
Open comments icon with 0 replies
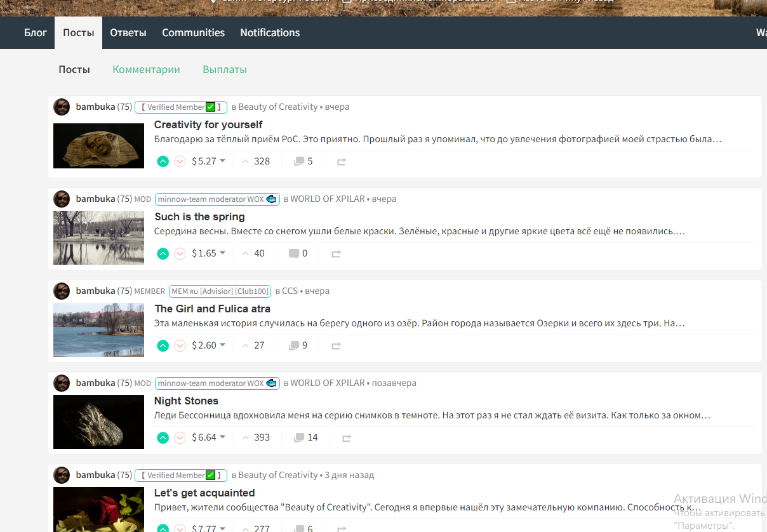293,253
